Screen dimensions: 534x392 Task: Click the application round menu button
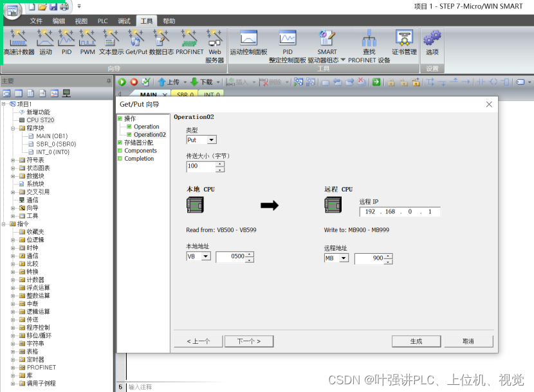12,10
